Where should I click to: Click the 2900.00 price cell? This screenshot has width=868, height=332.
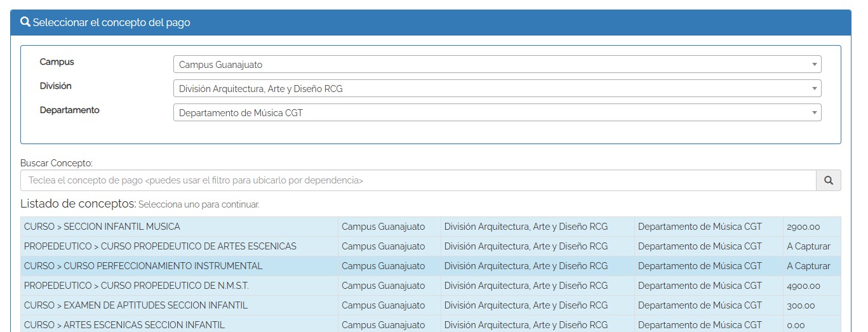tap(803, 227)
